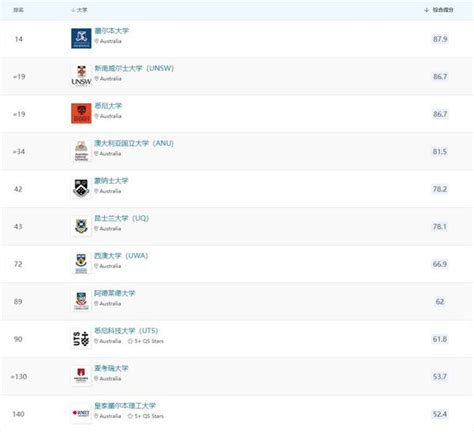Click the UNSW logo icon
Screen dimensions: 474x432
point(81,76)
